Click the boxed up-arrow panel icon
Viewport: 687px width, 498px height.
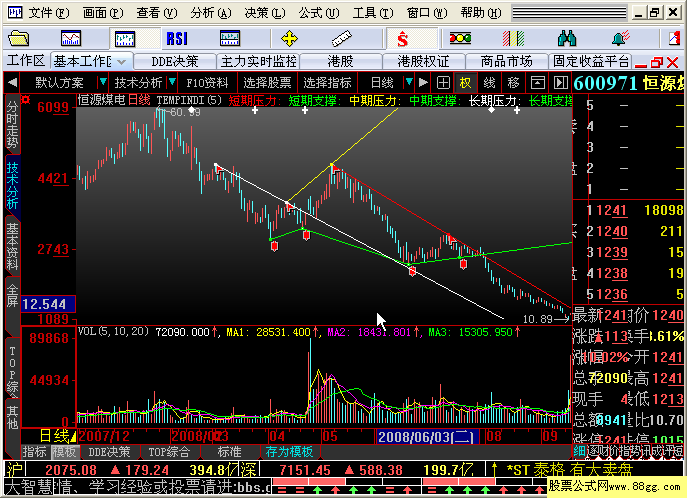(x=538, y=82)
